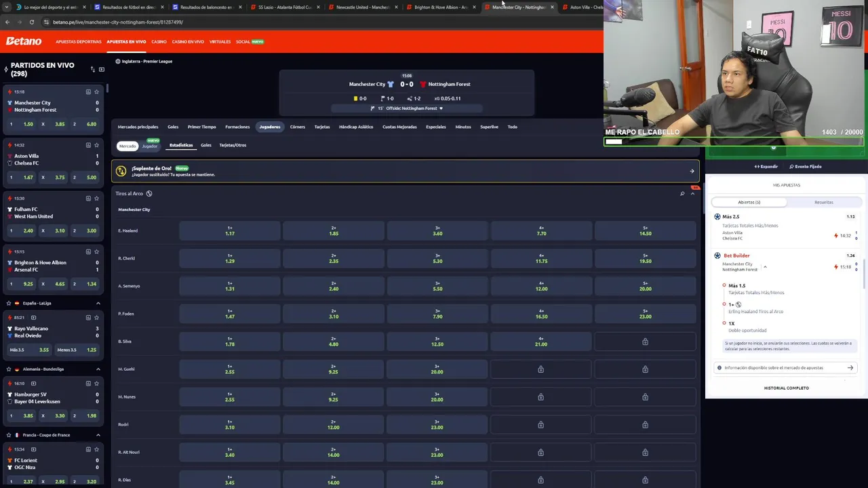This screenshot has width=868, height=488.
Task: Favorite the FC Lorient vs OGC Niza match
Action: coord(97,449)
